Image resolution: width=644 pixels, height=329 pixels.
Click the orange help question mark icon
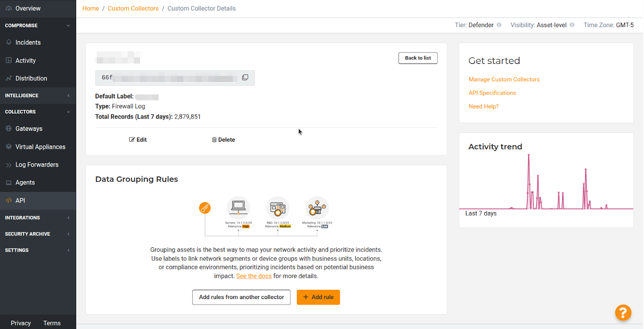(x=623, y=312)
